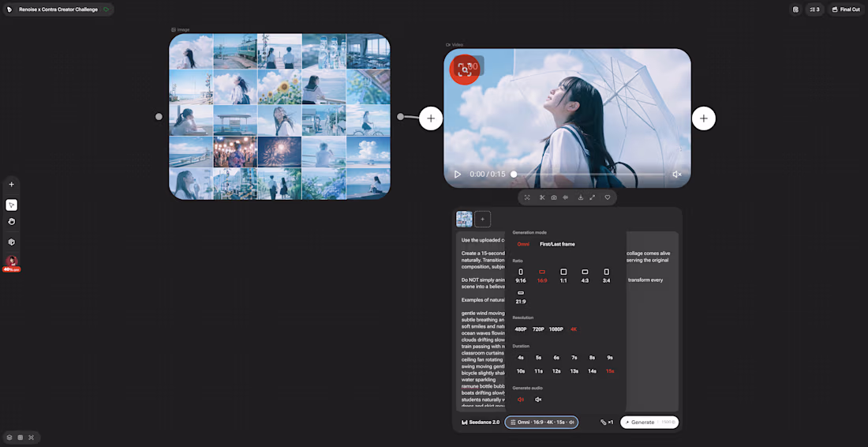Select the hand pan tool

coord(12,222)
